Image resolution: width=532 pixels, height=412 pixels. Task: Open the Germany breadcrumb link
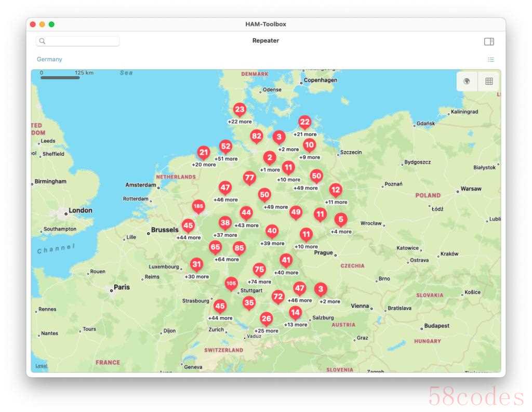pos(49,59)
